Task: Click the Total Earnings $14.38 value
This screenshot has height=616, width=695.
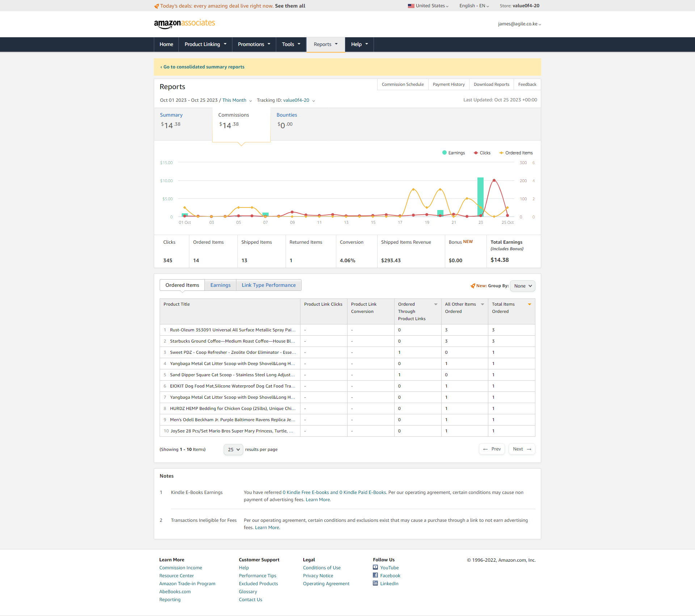Action: 500,260
